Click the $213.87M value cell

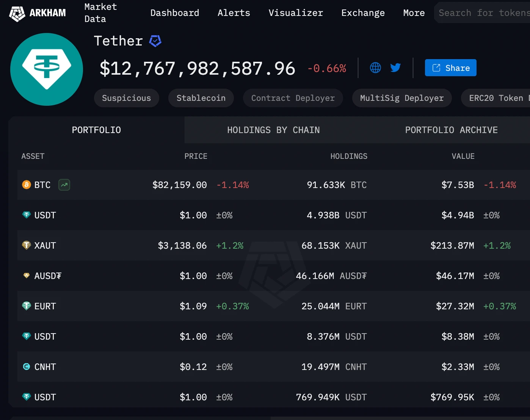[x=452, y=246]
